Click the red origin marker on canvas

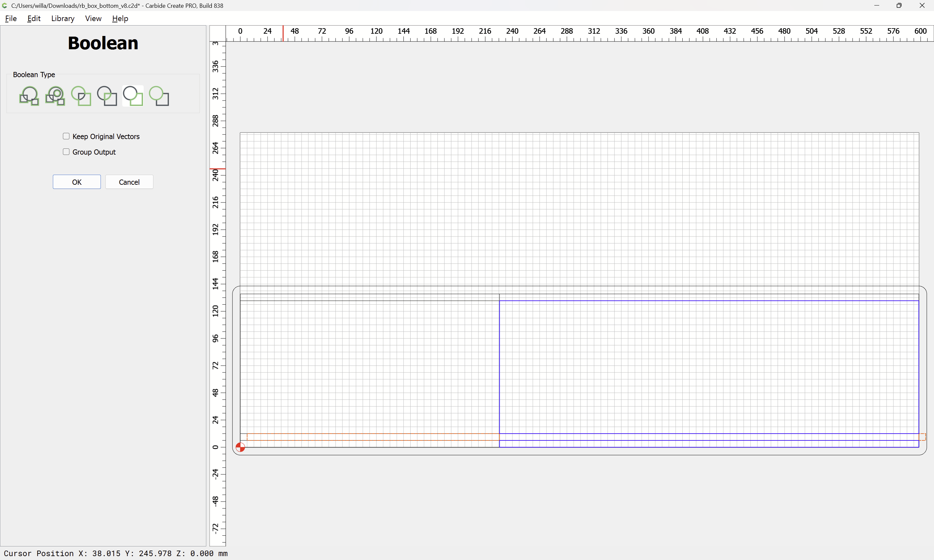pyautogui.click(x=240, y=447)
